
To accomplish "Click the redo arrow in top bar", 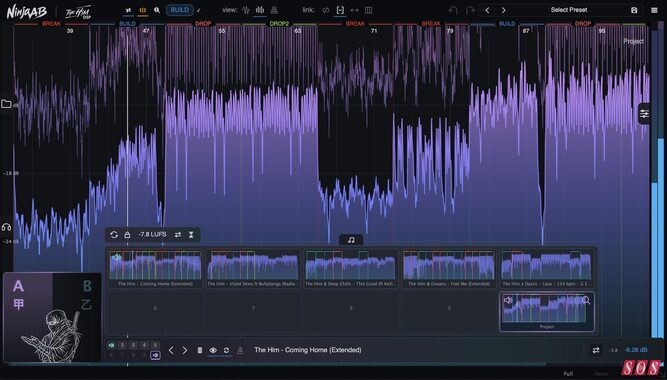I will (470, 10).
